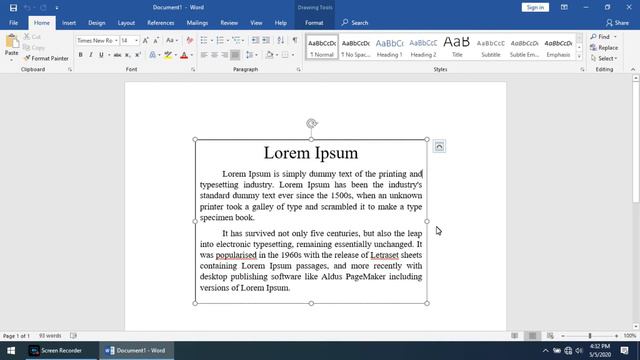Open Change Case dropdown
640x360 pixels.
[172, 40]
